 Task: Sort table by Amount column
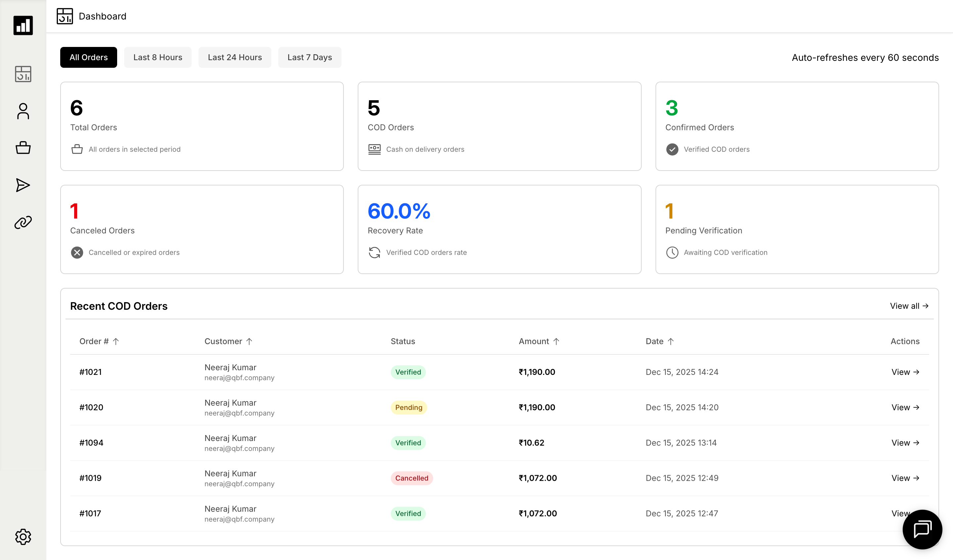tap(539, 341)
